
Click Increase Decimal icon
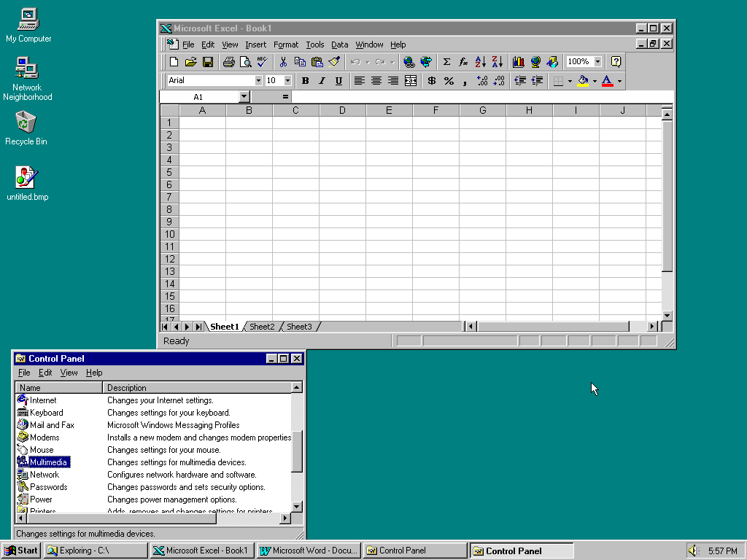coord(482,81)
